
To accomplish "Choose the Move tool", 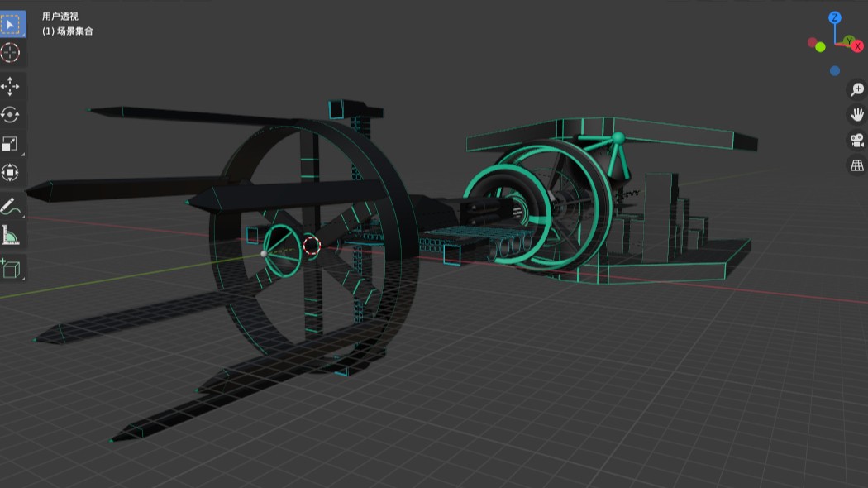I will click(x=11, y=86).
